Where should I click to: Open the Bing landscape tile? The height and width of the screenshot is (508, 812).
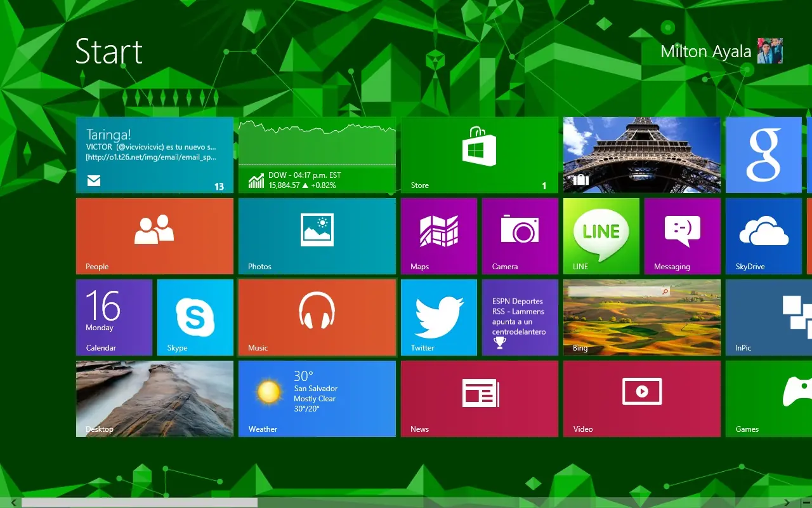(x=642, y=317)
